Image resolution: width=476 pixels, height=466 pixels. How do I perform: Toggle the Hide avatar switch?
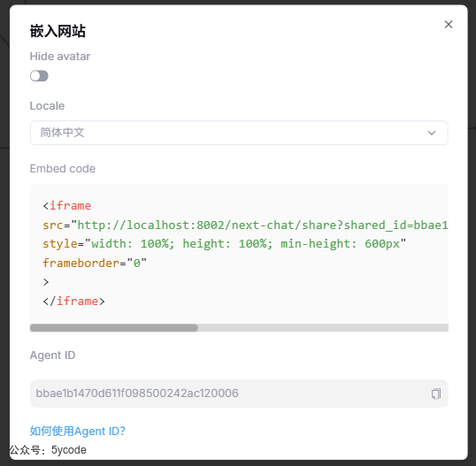[x=39, y=76]
